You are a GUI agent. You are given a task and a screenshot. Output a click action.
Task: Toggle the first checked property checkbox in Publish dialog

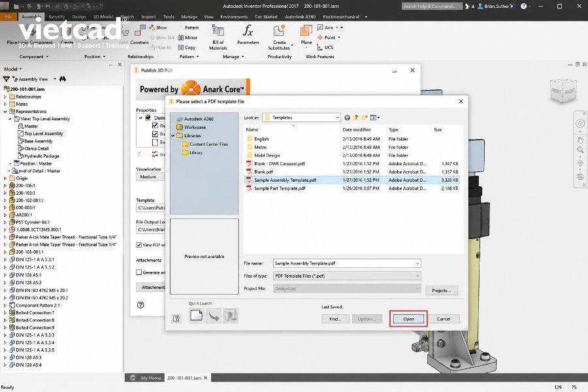tap(155, 125)
